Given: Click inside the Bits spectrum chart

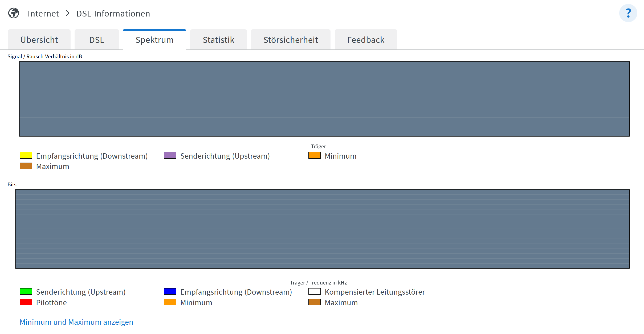Looking at the screenshot, I should pyautogui.click(x=322, y=229).
